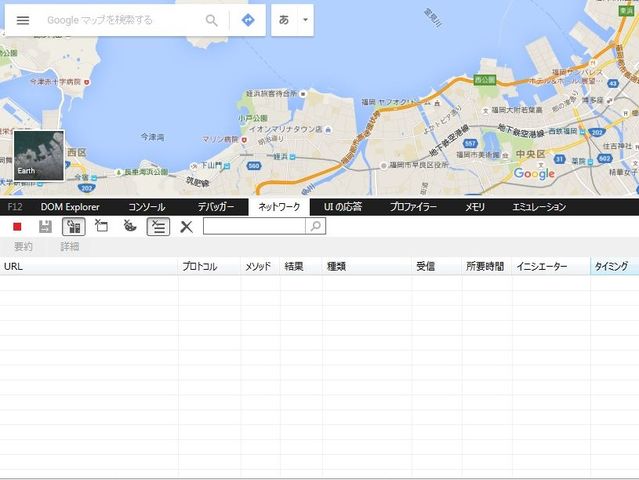Sort by the 結果 column header
This screenshot has width=639, height=480.
pos(301,266)
